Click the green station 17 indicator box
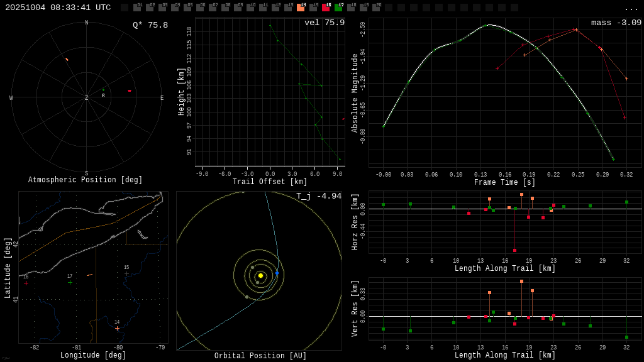The height and width of the screenshot is (362, 644). coord(338,8)
